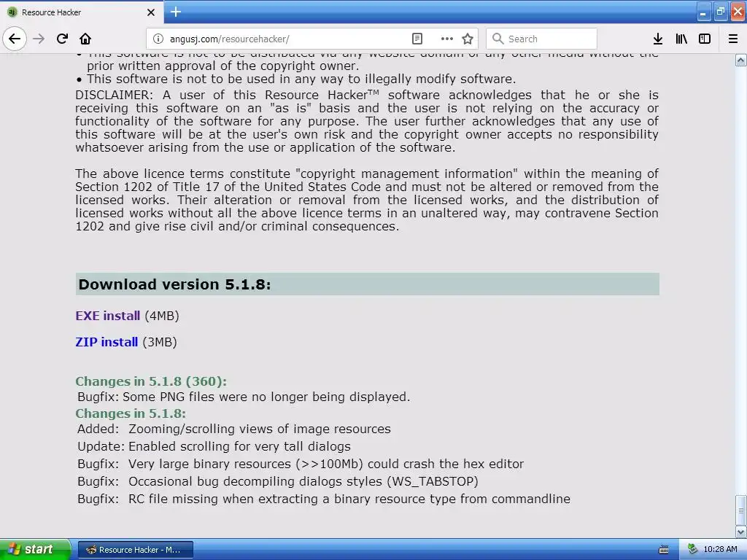Viewport: 747px width, 560px height.
Task: Click the vertical scrollbar thumb
Action: [741, 510]
